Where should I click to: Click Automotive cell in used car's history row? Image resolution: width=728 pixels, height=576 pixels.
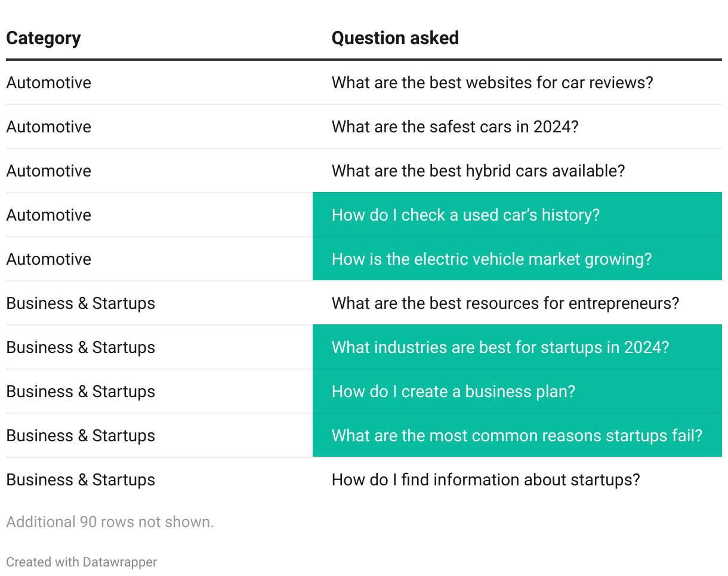pyautogui.click(x=49, y=215)
